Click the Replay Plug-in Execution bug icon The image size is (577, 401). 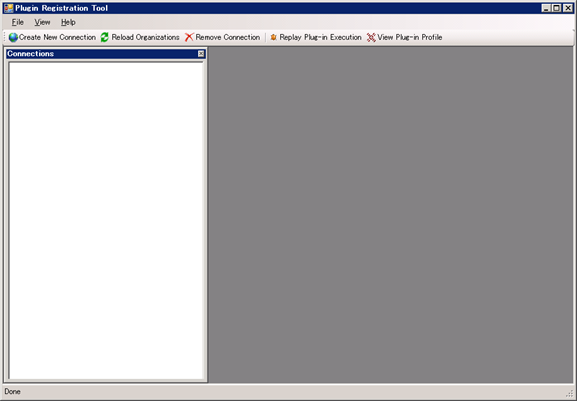point(273,37)
